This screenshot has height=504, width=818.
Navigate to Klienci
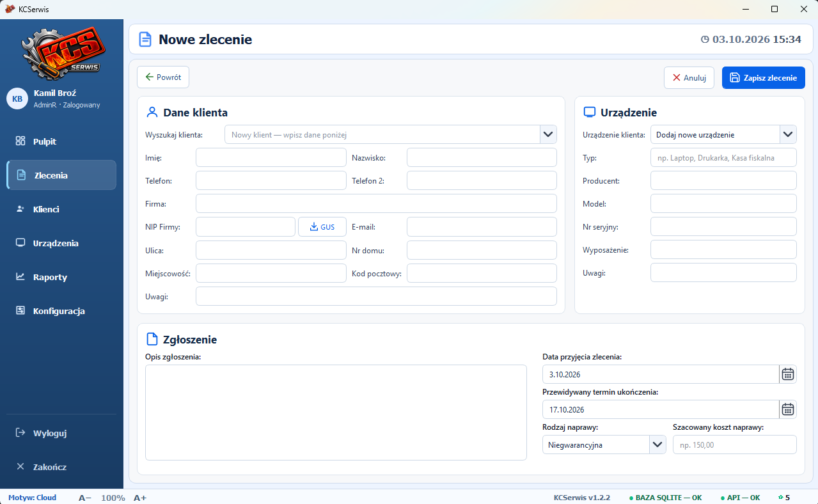click(x=61, y=209)
